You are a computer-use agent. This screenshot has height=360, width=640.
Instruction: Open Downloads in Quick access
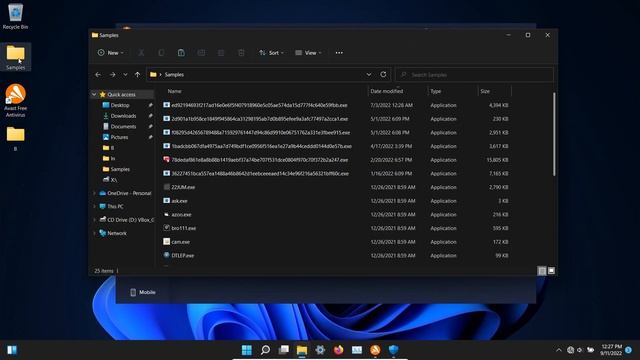pos(123,116)
